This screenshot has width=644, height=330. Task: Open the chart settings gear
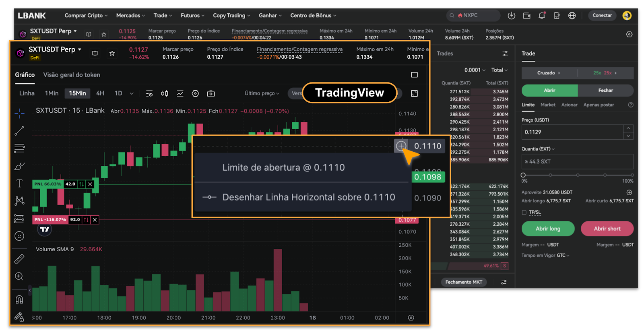pyautogui.click(x=195, y=93)
